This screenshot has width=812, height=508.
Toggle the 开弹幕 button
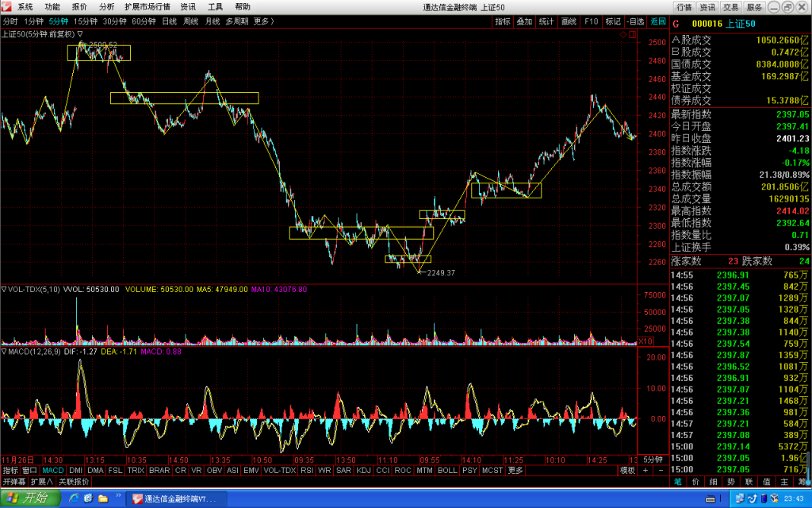[x=14, y=482]
